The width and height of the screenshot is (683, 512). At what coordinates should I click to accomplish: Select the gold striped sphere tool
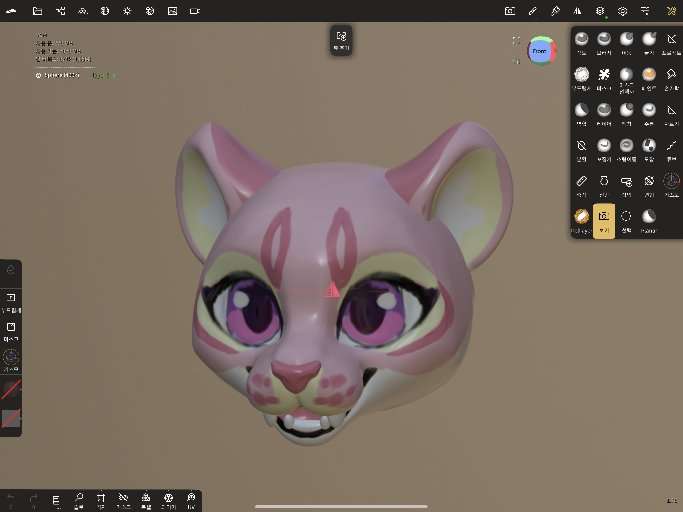point(582,220)
